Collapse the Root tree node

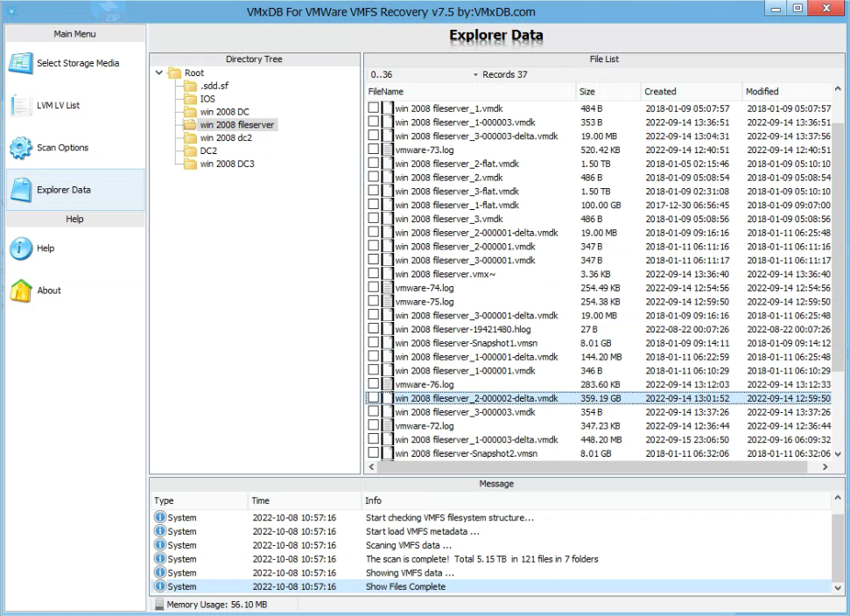(x=158, y=72)
